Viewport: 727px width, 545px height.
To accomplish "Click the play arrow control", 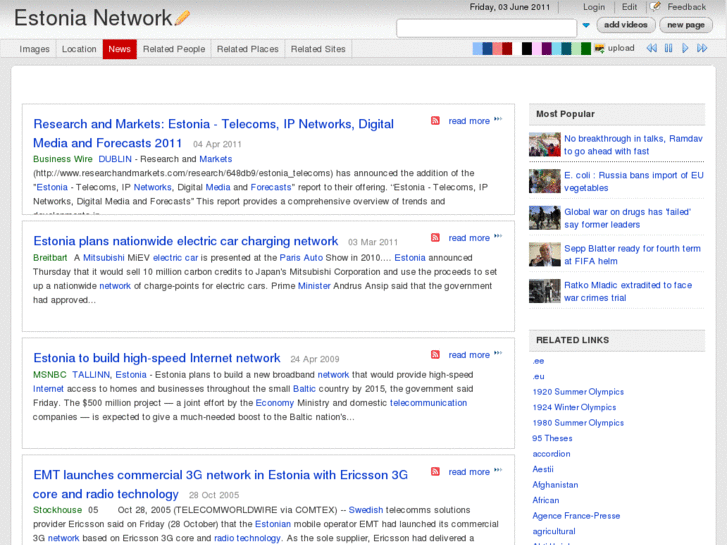I will tap(685, 48).
